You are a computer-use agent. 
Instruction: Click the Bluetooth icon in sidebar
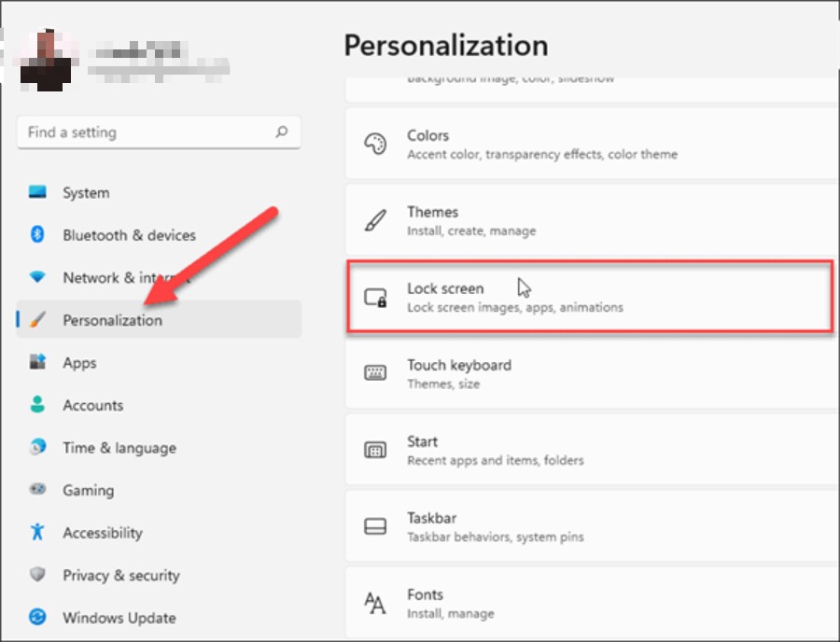coord(37,235)
